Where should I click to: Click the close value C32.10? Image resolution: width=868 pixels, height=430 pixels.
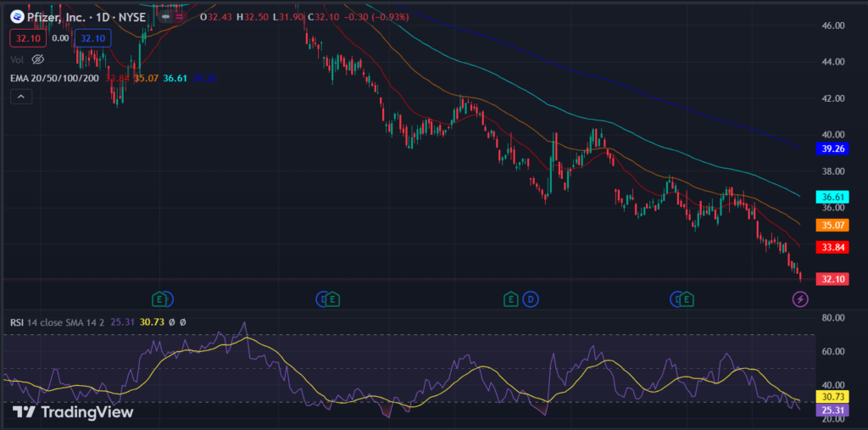tap(323, 17)
